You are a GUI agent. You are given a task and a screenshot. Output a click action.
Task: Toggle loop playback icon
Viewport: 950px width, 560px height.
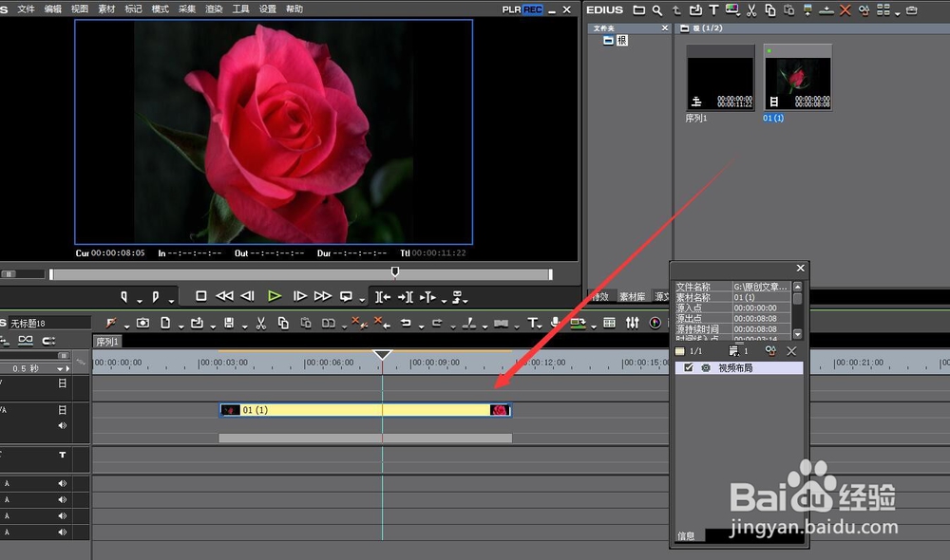pos(346,296)
